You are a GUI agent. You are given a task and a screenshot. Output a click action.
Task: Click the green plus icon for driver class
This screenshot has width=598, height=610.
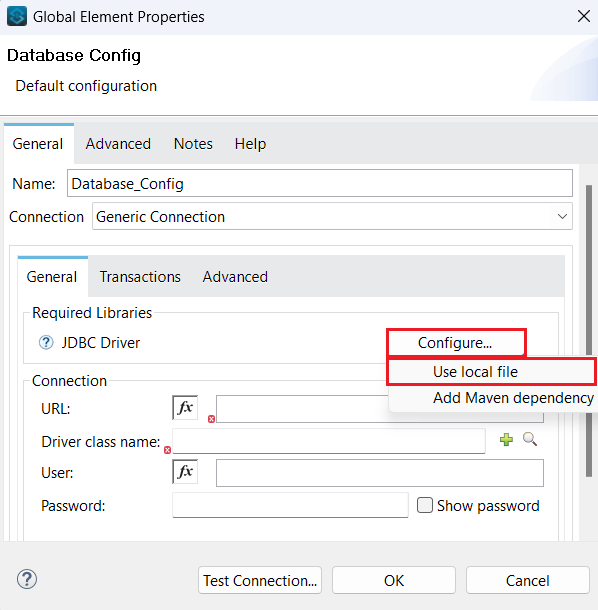click(x=506, y=440)
